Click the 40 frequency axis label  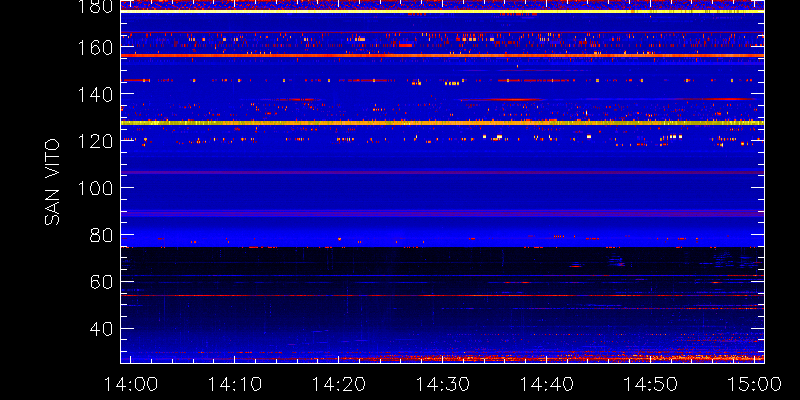[x=101, y=329]
